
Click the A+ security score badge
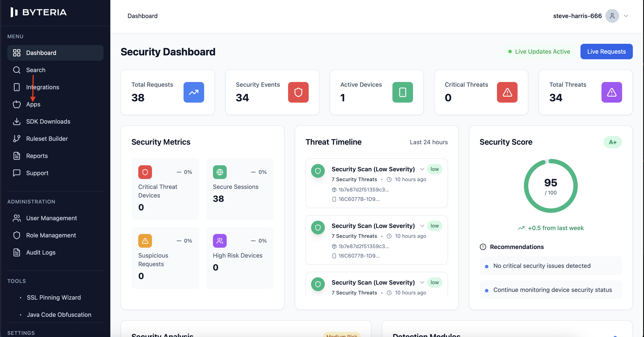click(x=612, y=142)
